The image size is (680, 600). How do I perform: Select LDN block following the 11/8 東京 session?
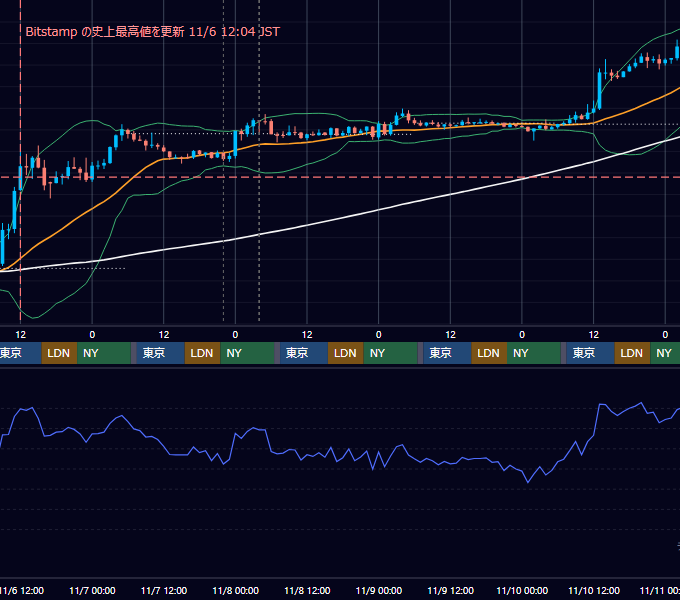coord(346,353)
